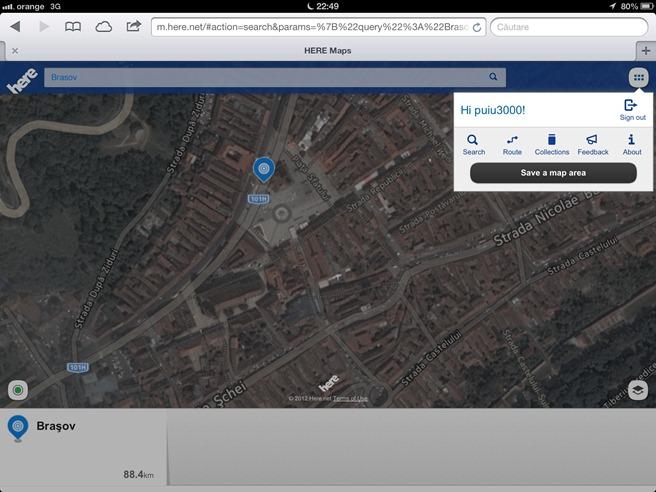Viewport: 656px width, 492px height.
Task: Open Feedback from the menu panel
Action: pos(592,145)
